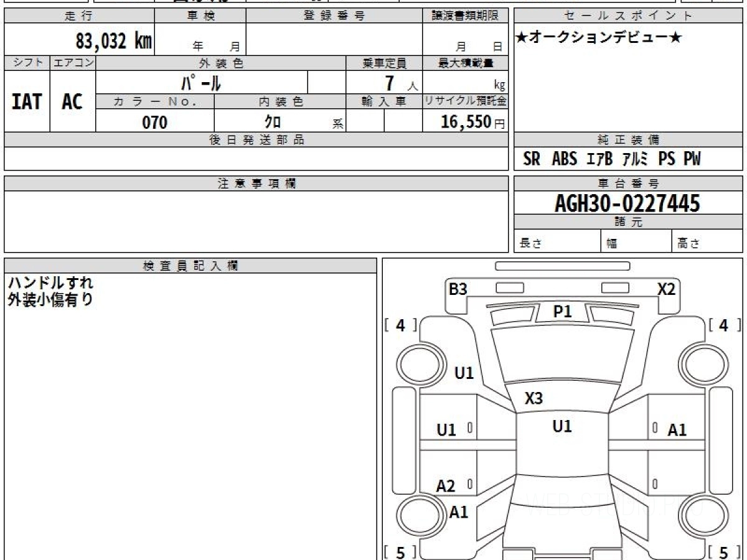
Task: Select the "ABS" equipment code
Action: pyautogui.click(x=564, y=159)
